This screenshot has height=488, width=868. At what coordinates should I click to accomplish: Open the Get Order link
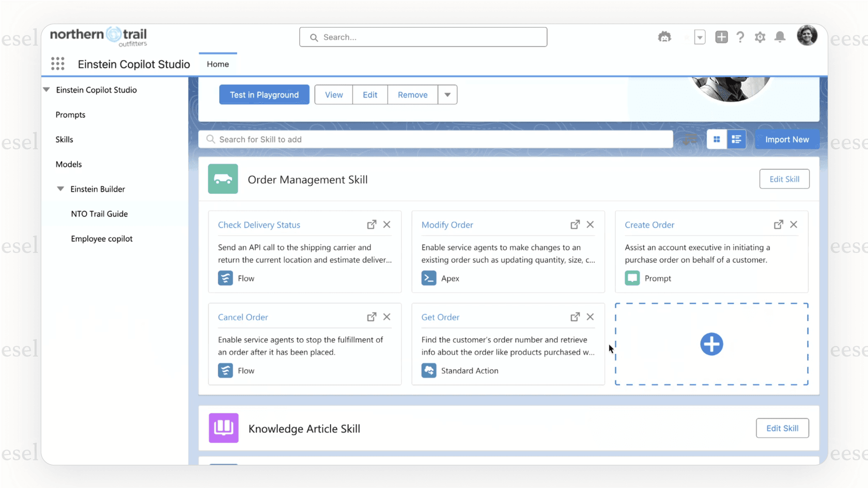(x=440, y=317)
